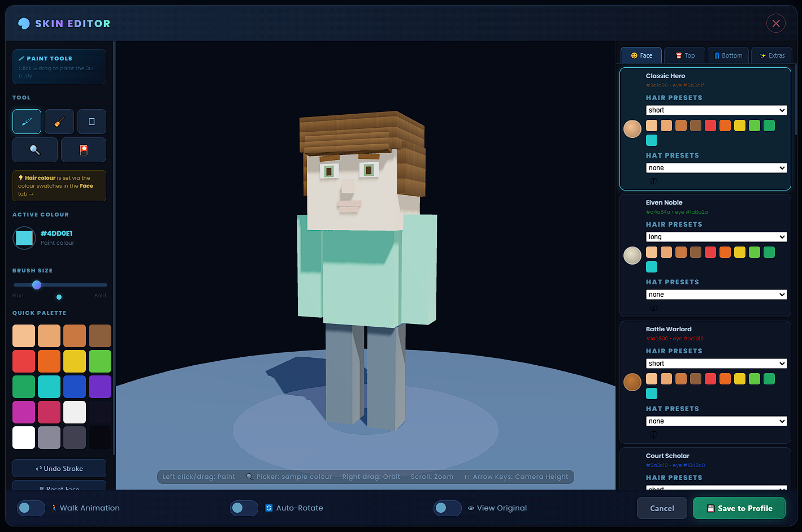Choose cyan hair swatch for Elven Noble
Screen dimensions: 802x532
pos(652,267)
